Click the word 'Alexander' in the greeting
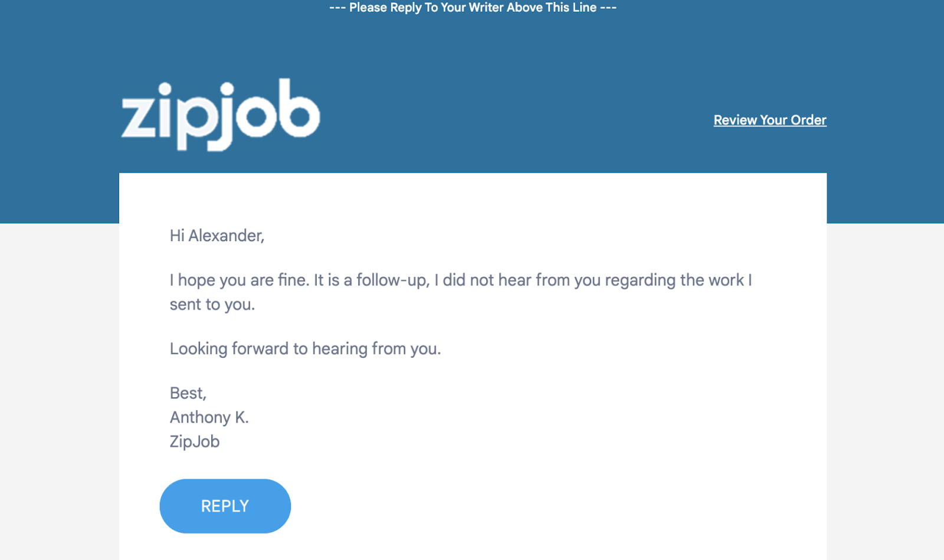Screen dimensions: 944x560 [226, 236]
